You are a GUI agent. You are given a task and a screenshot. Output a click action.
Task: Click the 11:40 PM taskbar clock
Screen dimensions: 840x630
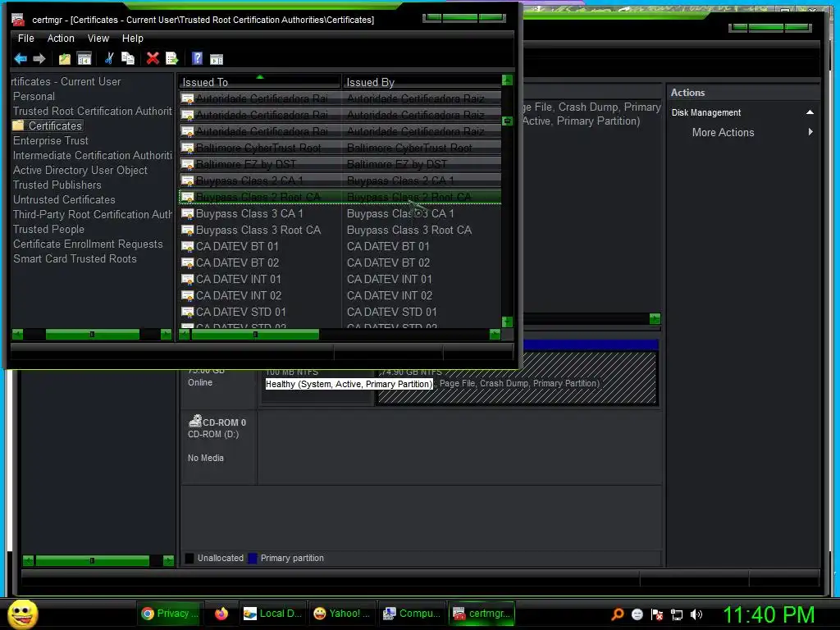pos(769,614)
